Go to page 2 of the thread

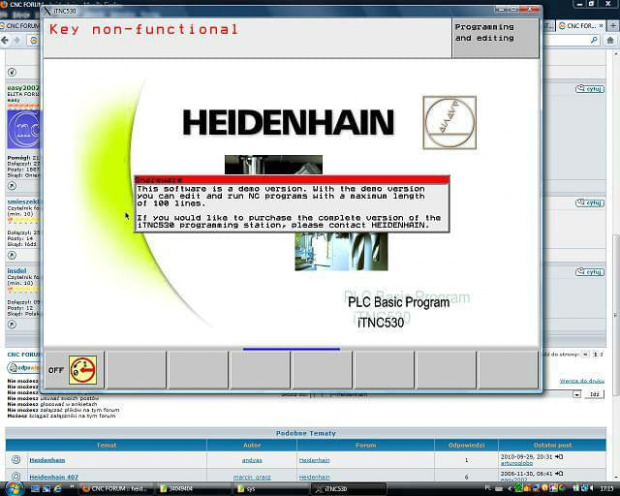coord(602,354)
